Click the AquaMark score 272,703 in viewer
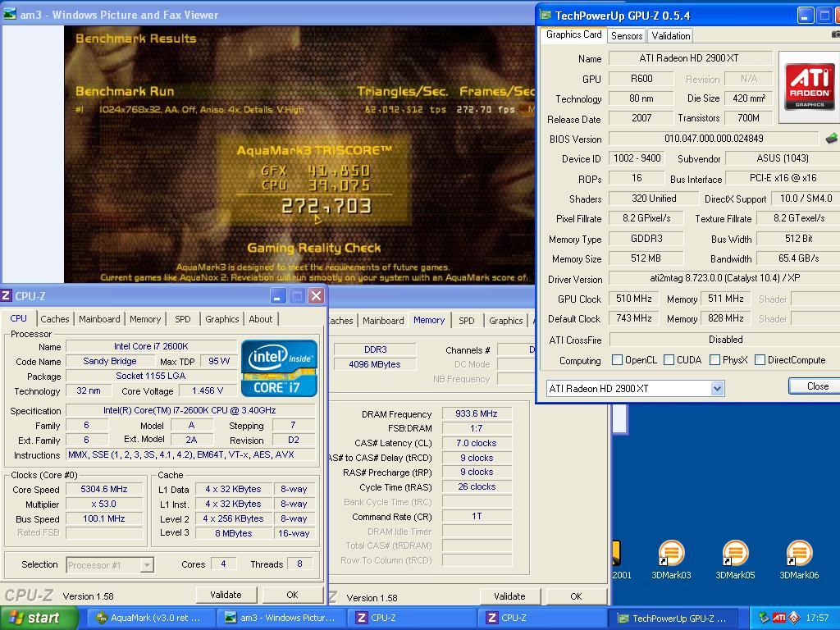The width and height of the screenshot is (840, 630). (x=326, y=206)
